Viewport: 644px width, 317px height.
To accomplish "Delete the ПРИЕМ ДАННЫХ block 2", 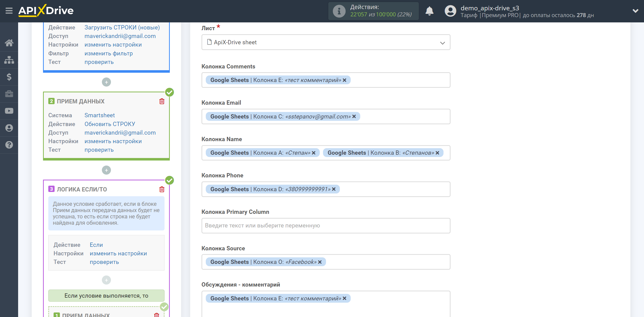I will [x=162, y=101].
